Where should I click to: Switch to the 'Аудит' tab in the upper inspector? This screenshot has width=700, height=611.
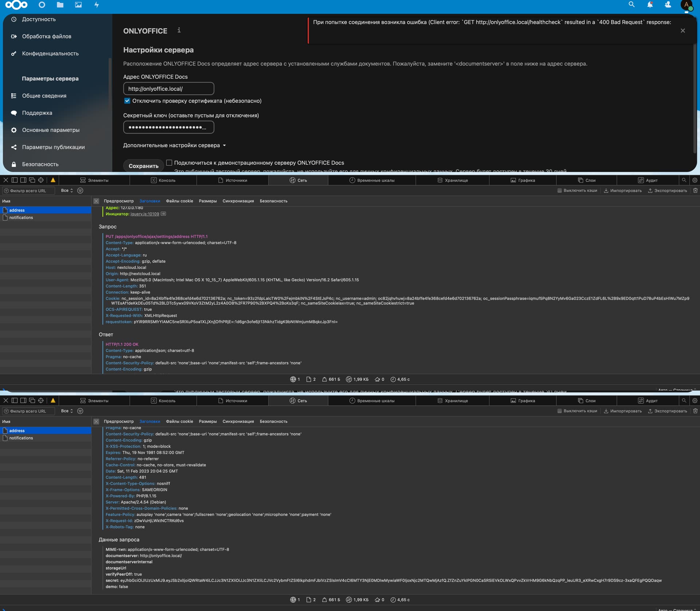click(648, 180)
